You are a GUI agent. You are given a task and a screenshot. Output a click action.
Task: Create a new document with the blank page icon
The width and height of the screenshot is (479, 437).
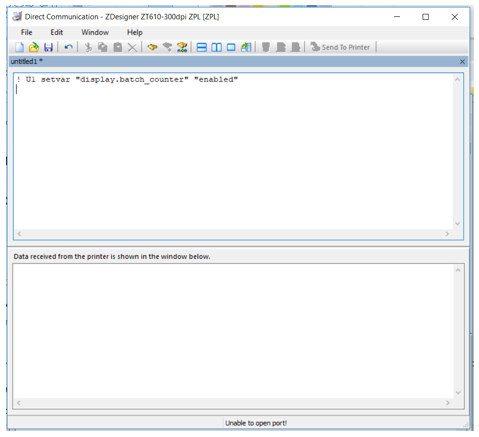coord(19,47)
